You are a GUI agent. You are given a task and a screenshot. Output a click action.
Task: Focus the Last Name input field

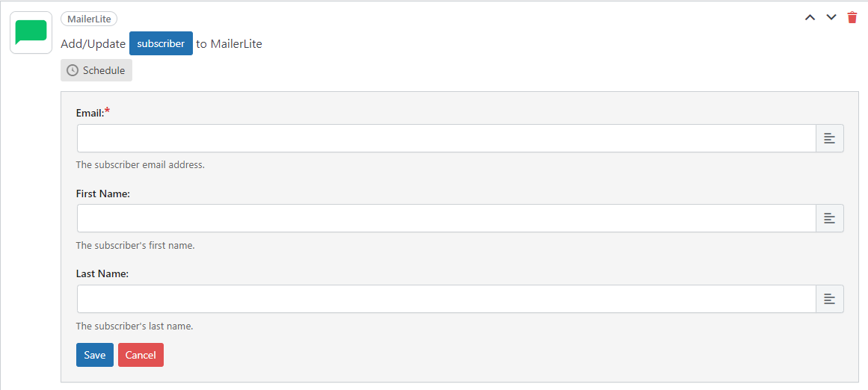point(446,299)
